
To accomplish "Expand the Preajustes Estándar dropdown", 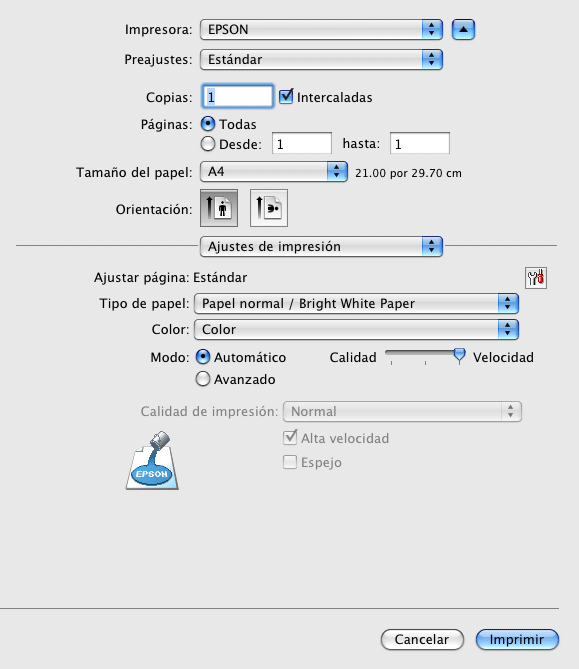I will point(321,59).
